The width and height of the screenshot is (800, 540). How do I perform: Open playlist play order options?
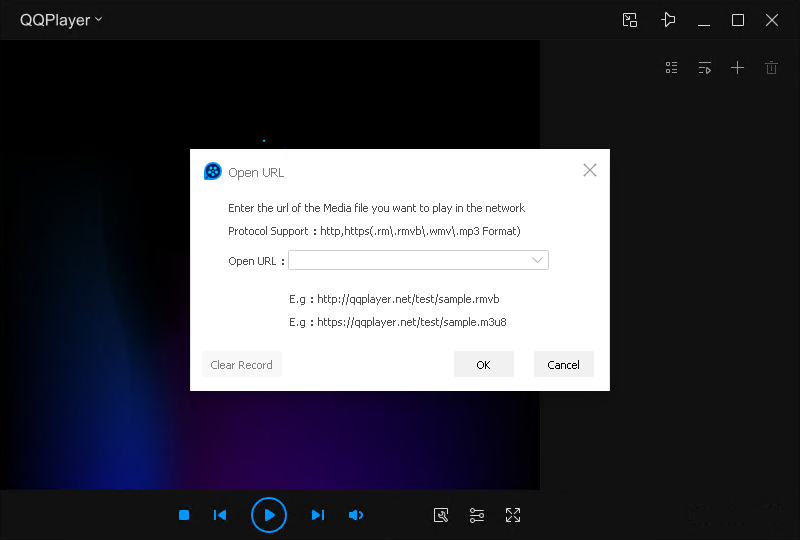pyautogui.click(x=705, y=67)
